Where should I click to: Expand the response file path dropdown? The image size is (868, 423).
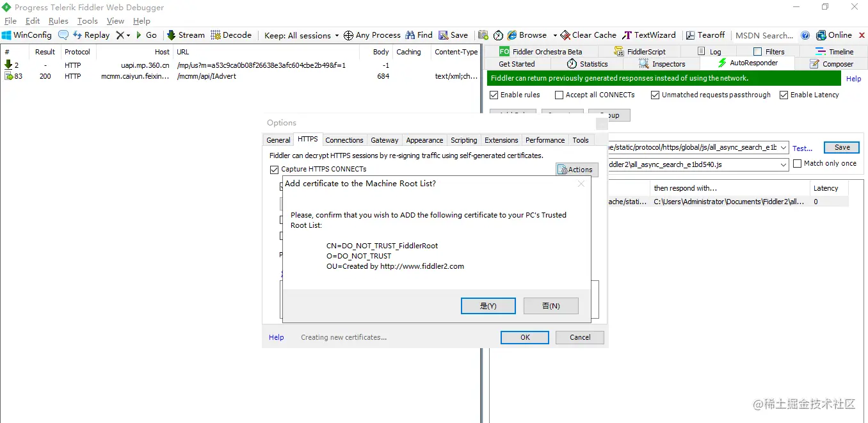tap(784, 165)
